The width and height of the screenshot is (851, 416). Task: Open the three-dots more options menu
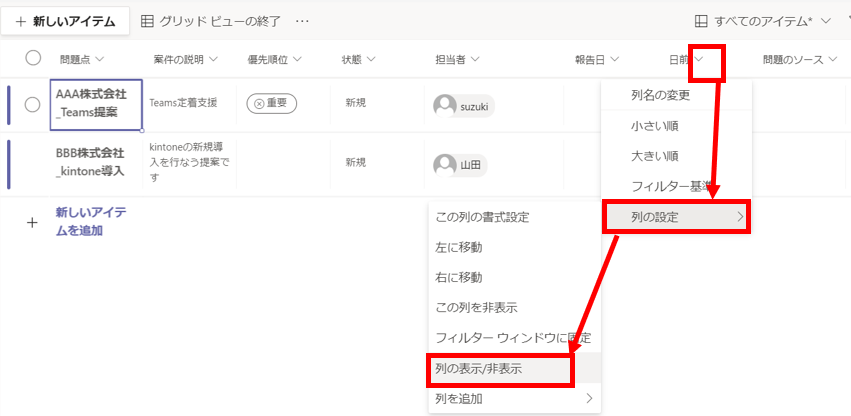tap(302, 21)
